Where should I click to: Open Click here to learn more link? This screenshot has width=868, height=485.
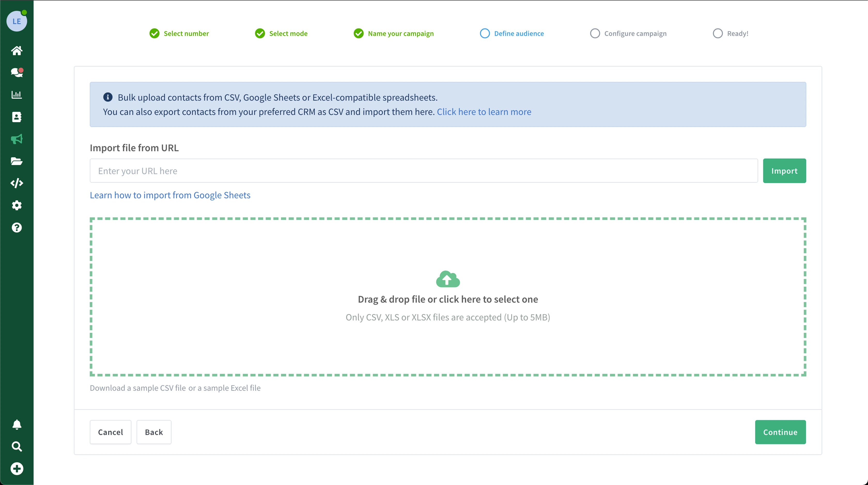484,112
